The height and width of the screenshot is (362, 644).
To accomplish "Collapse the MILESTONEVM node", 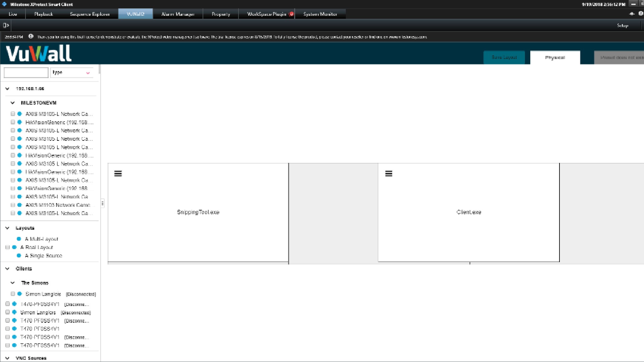I will [x=13, y=103].
